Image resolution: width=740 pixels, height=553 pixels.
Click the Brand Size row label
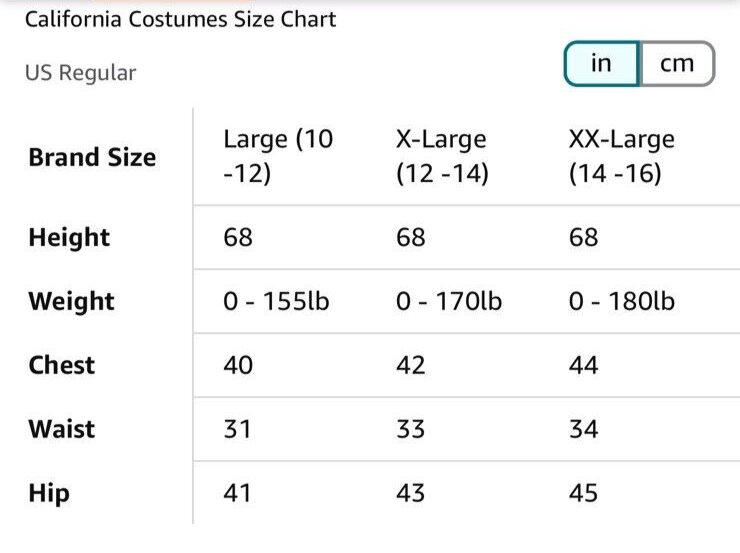pyautogui.click(x=92, y=157)
